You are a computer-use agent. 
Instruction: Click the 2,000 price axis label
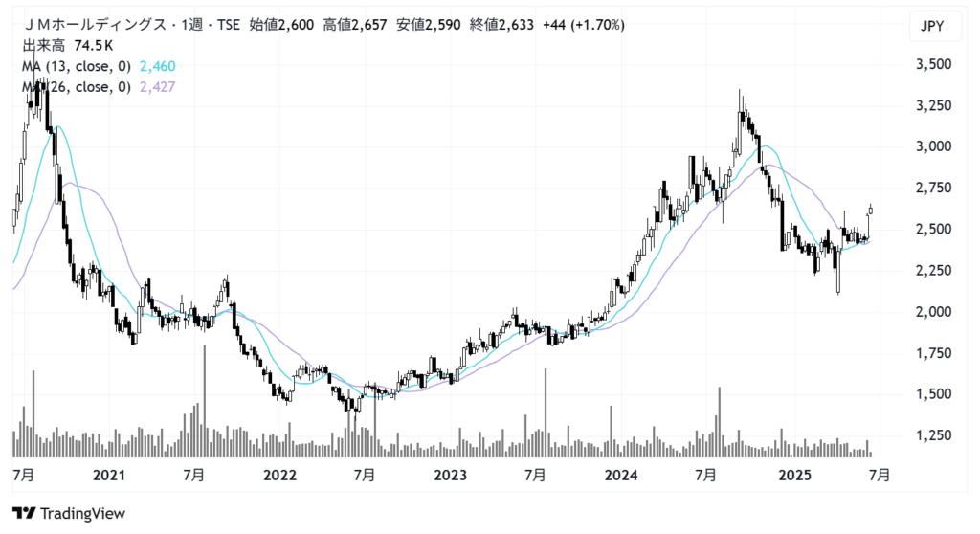coord(933,311)
